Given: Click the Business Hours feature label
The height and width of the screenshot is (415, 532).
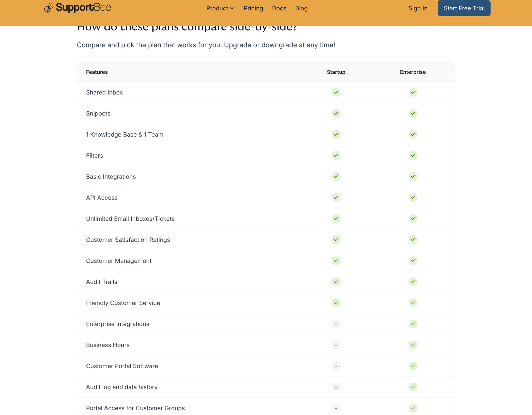Looking at the screenshot, I should coord(108,345).
